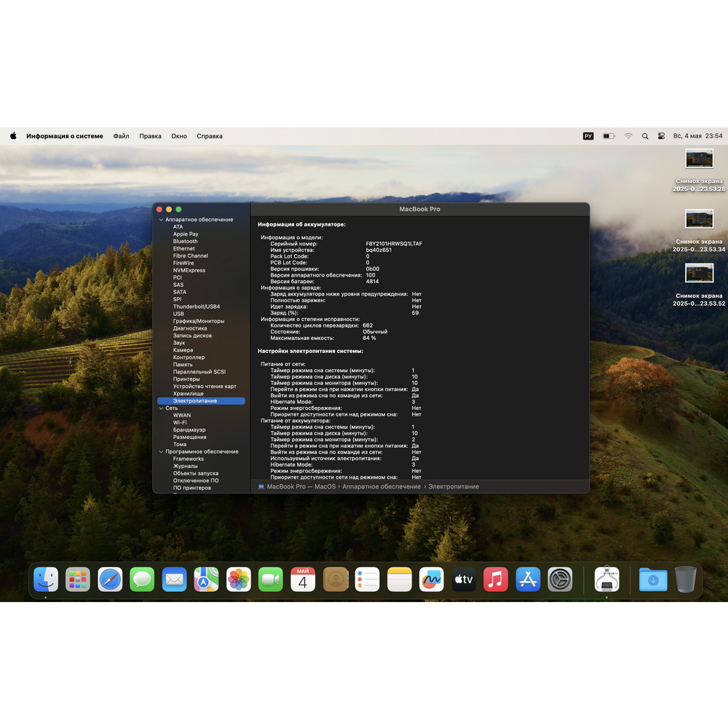The height and width of the screenshot is (728, 728).
Task: Select NVMExpress in the sidebar
Action: point(189,270)
